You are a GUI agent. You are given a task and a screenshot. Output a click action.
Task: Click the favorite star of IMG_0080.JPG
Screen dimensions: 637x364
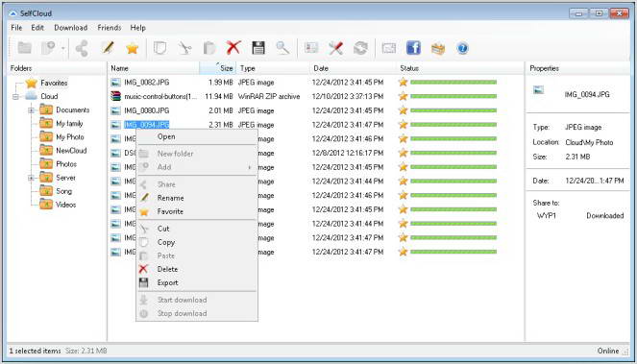(403, 110)
